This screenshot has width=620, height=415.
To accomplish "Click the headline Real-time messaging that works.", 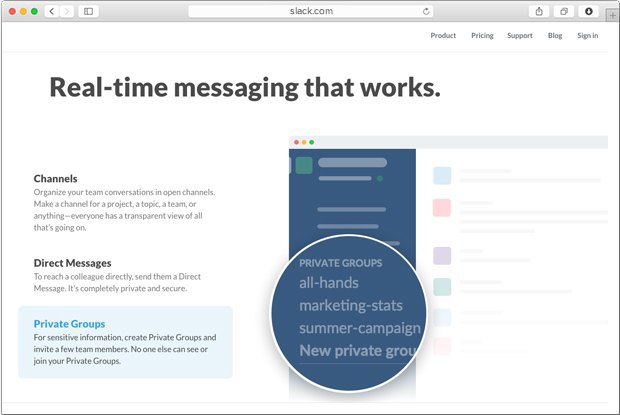I will pos(245,88).
